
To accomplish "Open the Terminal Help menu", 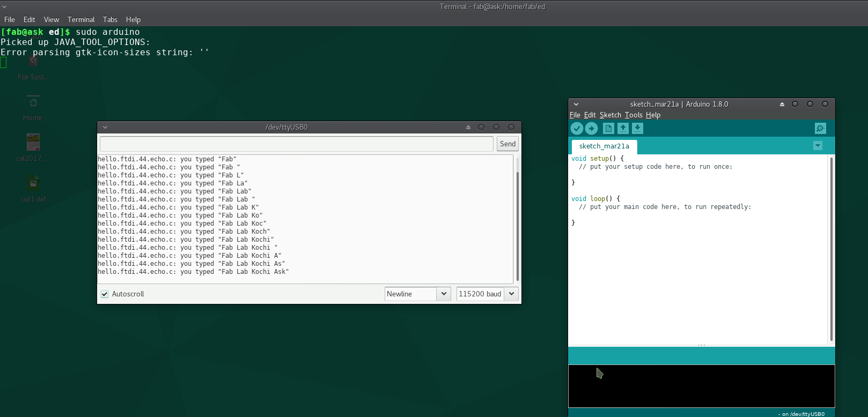I will (133, 20).
